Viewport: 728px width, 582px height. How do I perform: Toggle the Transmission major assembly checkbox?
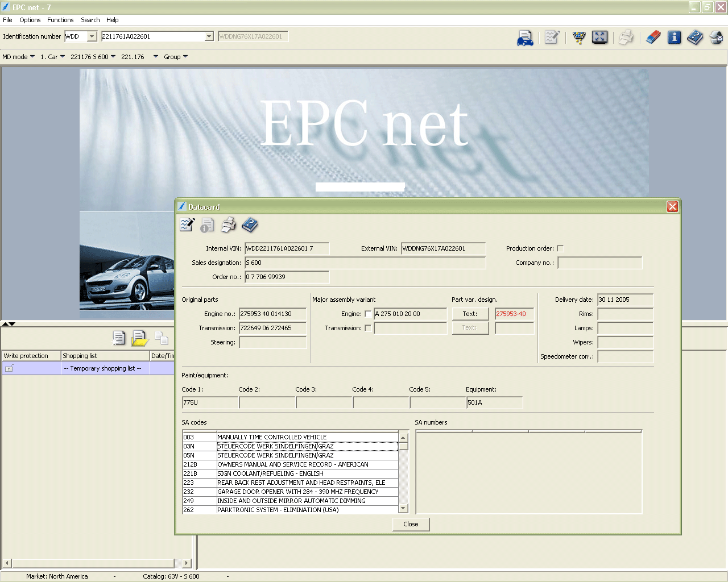[368, 328]
